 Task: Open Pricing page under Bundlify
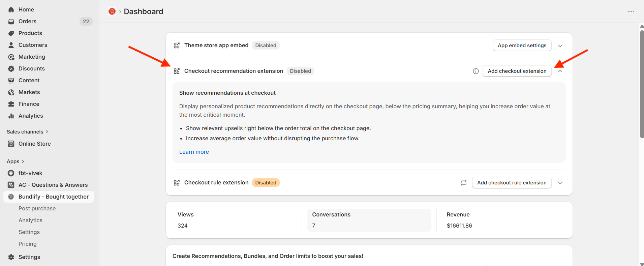[x=28, y=244]
